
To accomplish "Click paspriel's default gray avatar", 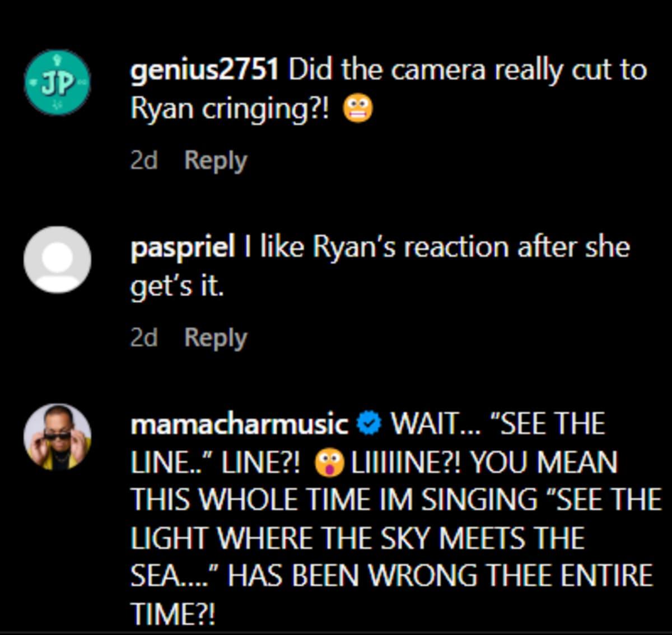I will (57, 259).
